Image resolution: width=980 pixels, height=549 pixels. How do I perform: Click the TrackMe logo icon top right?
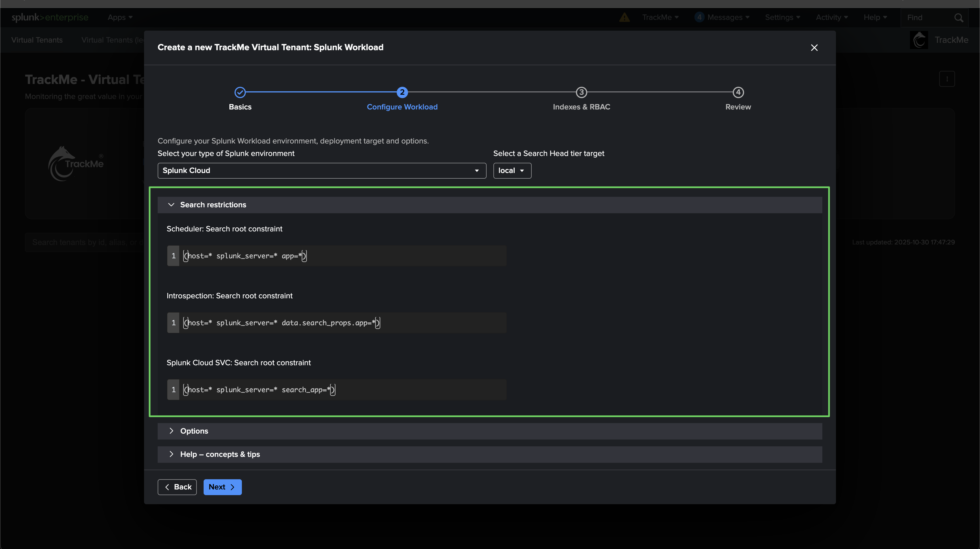pos(919,40)
